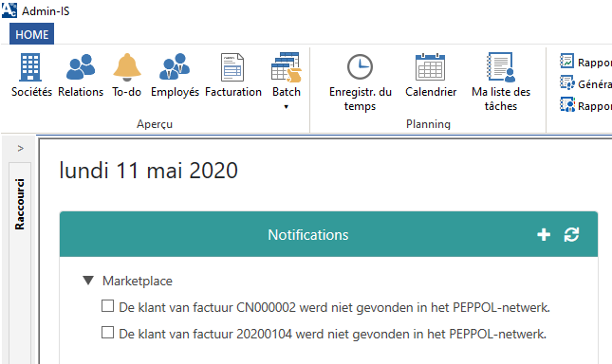The image size is (612, 364).
Task: Open the vertical Raccourci tab
Action: pyautogui.click(x=20, y=204)
